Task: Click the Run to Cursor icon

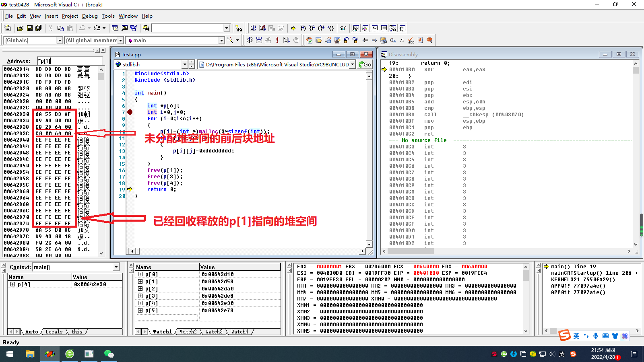Action: pyautogui.click(x=330, y=28)
